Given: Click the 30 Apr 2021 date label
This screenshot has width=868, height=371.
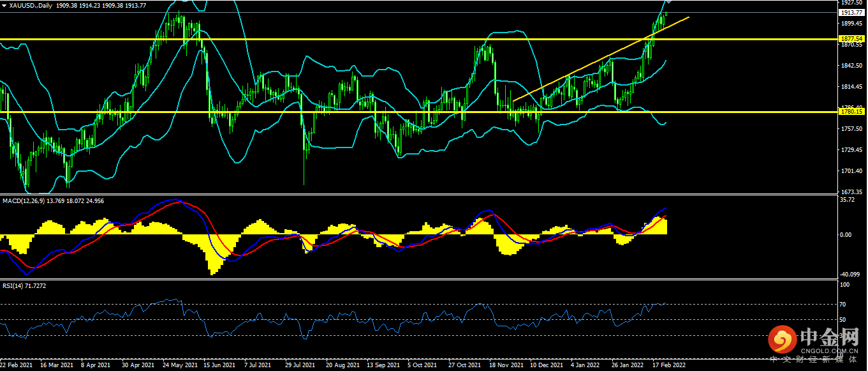Looking at the screenshot, I should tap(138, 365).
